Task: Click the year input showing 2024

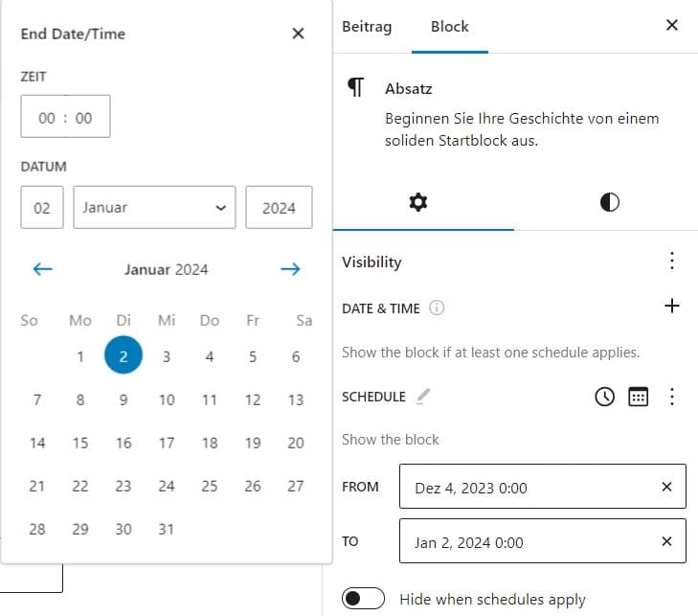Action: click(x=279, y=208)
